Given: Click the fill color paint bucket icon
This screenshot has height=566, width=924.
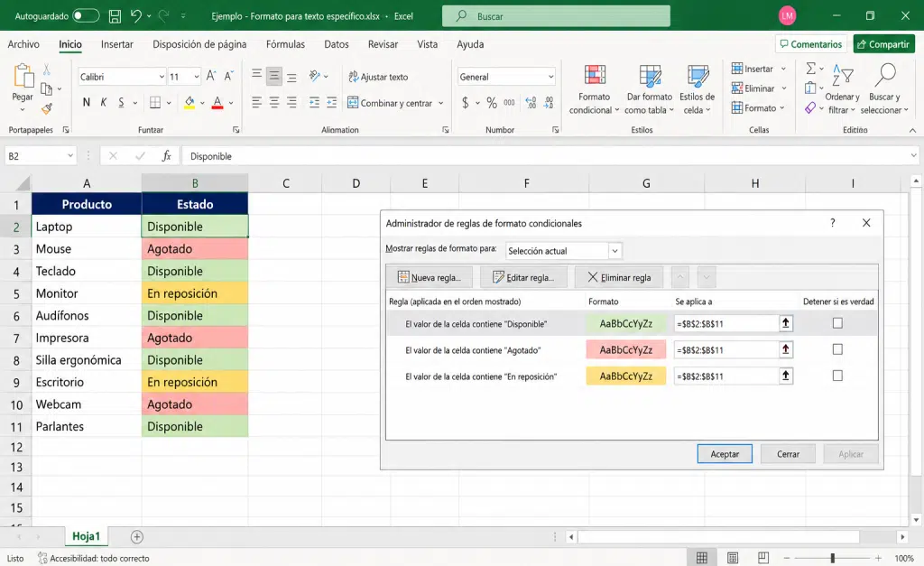Looking at the screenshot, I should click(x=189, y=103).
